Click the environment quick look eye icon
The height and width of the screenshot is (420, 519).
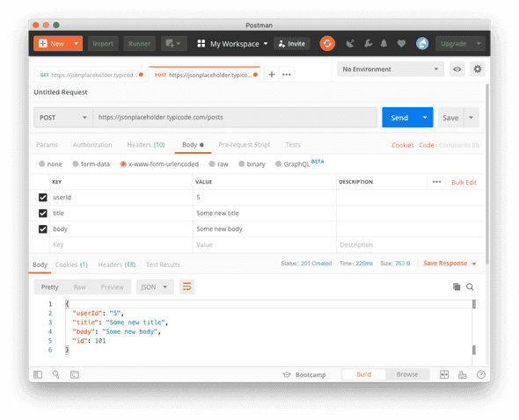point(457,69)
